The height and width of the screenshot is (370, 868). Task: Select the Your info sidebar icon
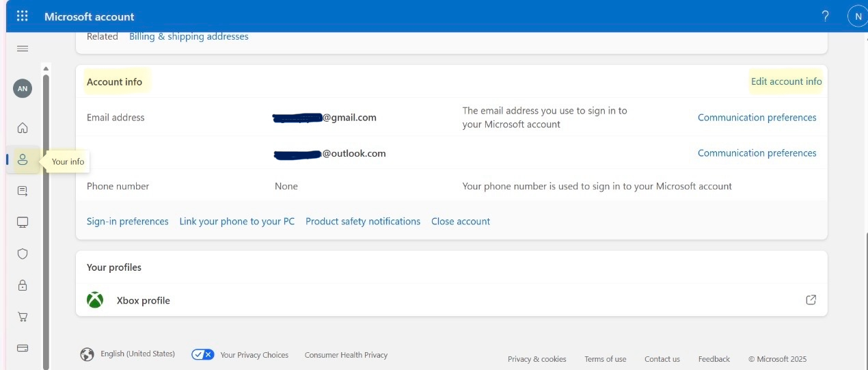pos(23,159)
